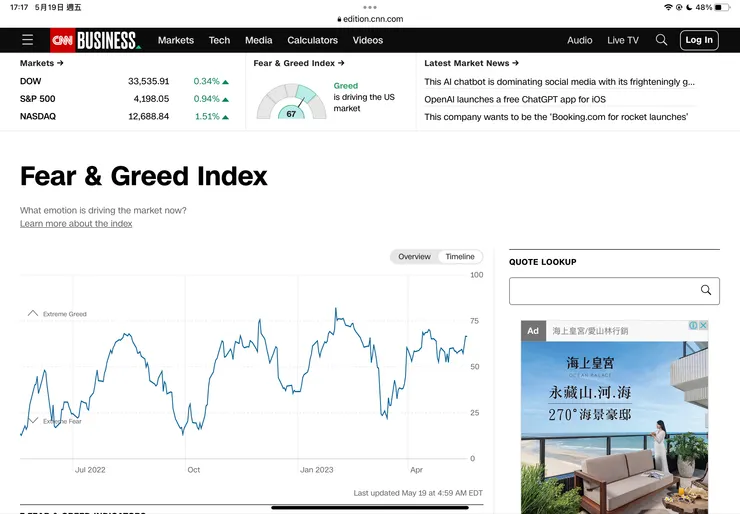
Task: Click the CNN Business logo
Action: (96, 40)
